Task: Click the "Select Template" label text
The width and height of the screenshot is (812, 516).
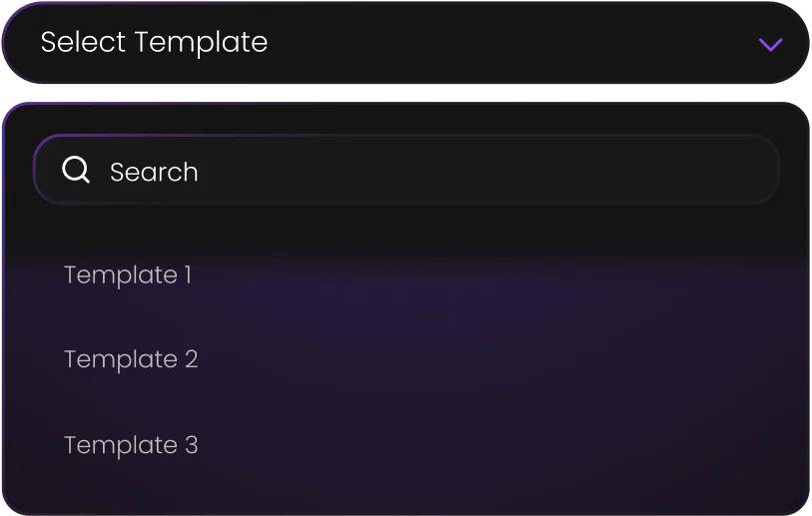Action: [154, 42]
